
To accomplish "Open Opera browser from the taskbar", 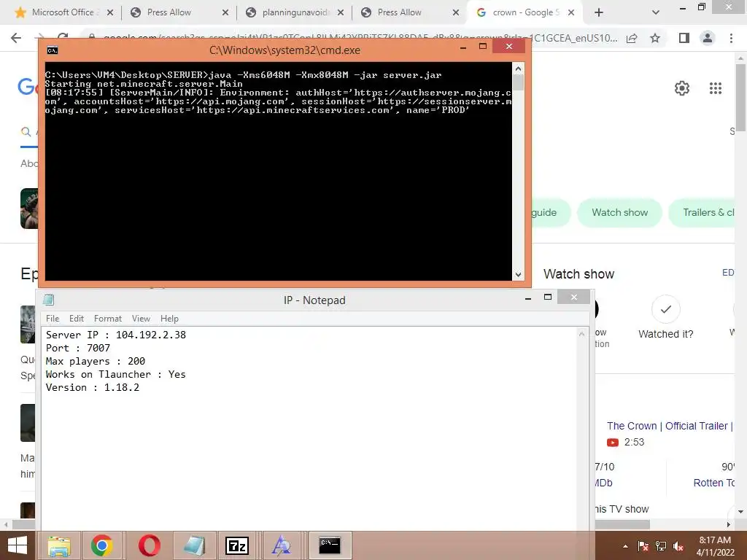I will pyautogui.click(x=149, y=545).
